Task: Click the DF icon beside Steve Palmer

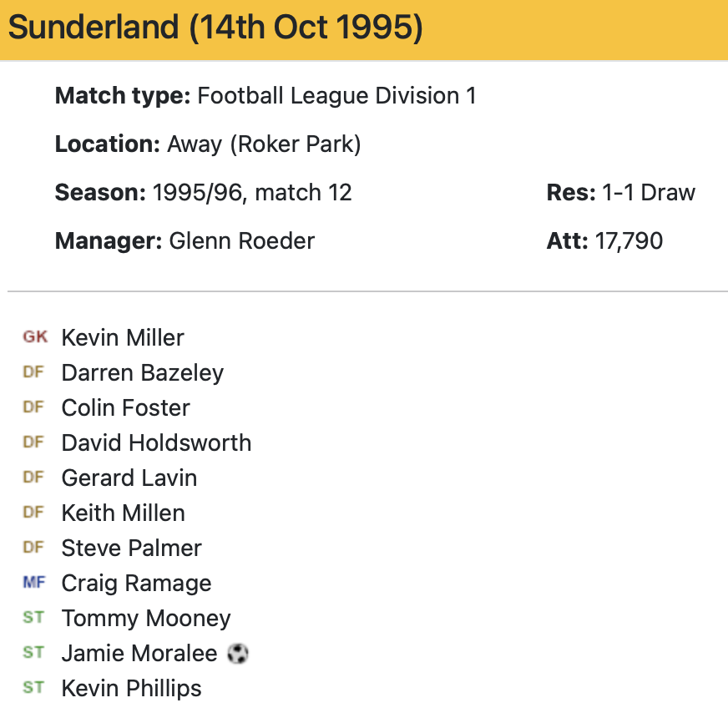Action: [x=33, y=548]
